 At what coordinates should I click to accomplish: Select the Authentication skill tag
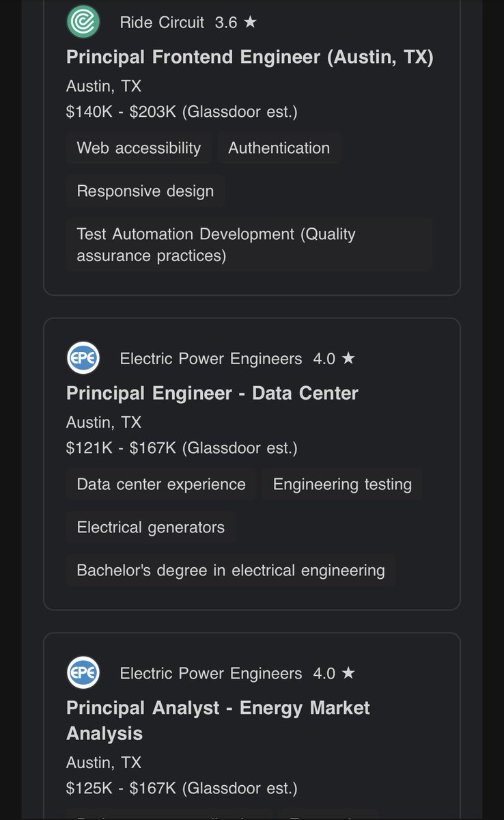pyautogui.click(x=279, y=148)
